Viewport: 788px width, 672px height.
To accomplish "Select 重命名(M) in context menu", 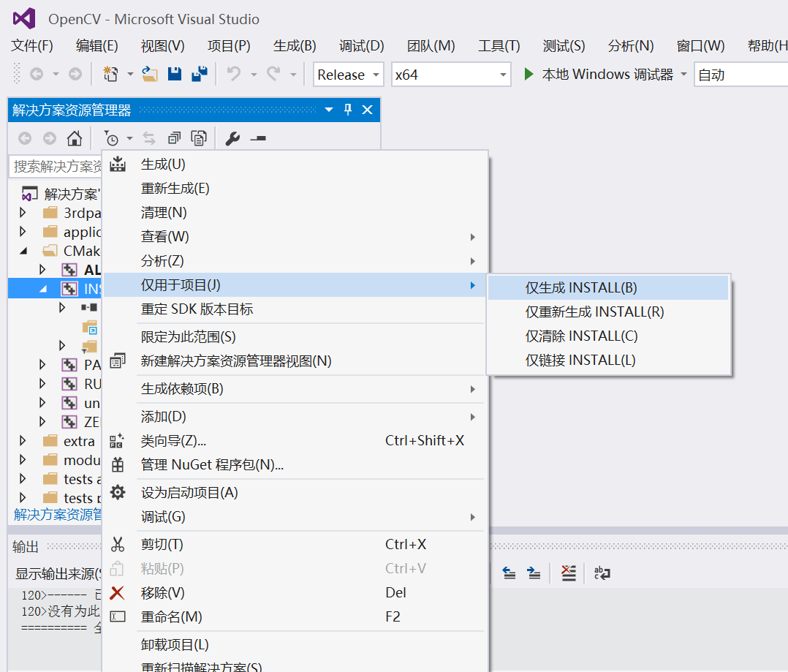I will [295, 617].
